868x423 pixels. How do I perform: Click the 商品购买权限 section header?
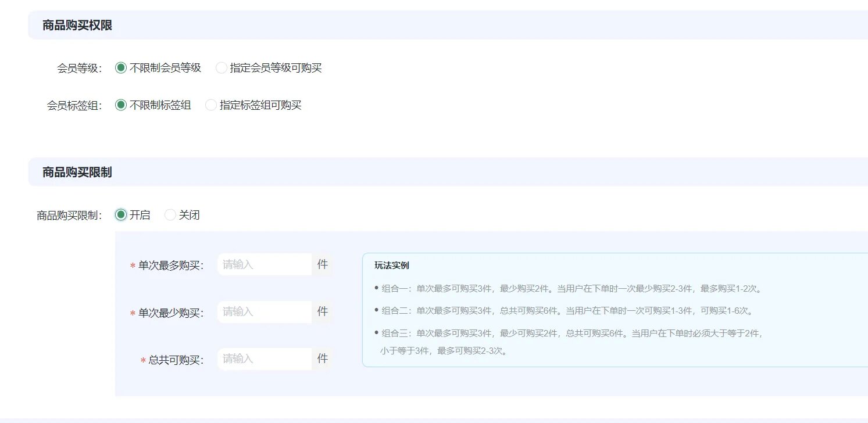tap(77, 25)
